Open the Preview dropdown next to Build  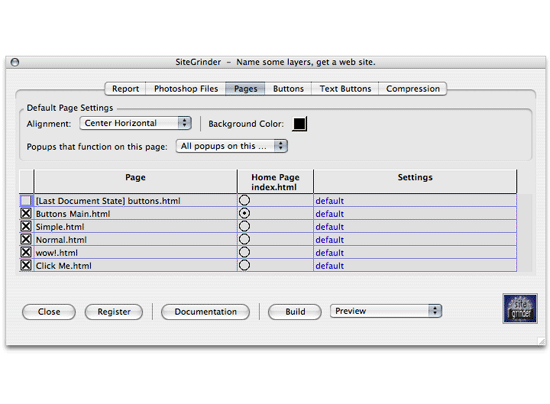pos(386,311)
